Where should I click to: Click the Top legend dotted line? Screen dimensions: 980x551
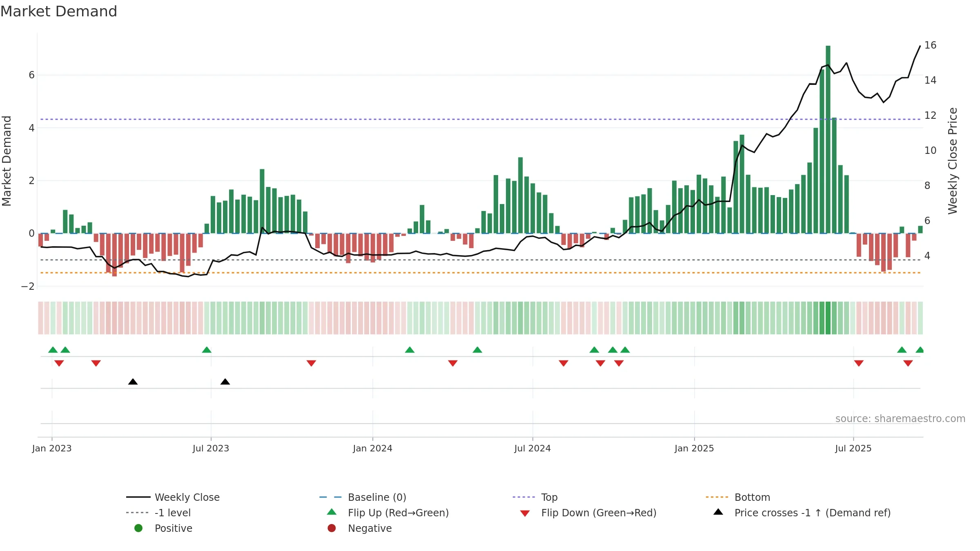click(x=524, y=497)
